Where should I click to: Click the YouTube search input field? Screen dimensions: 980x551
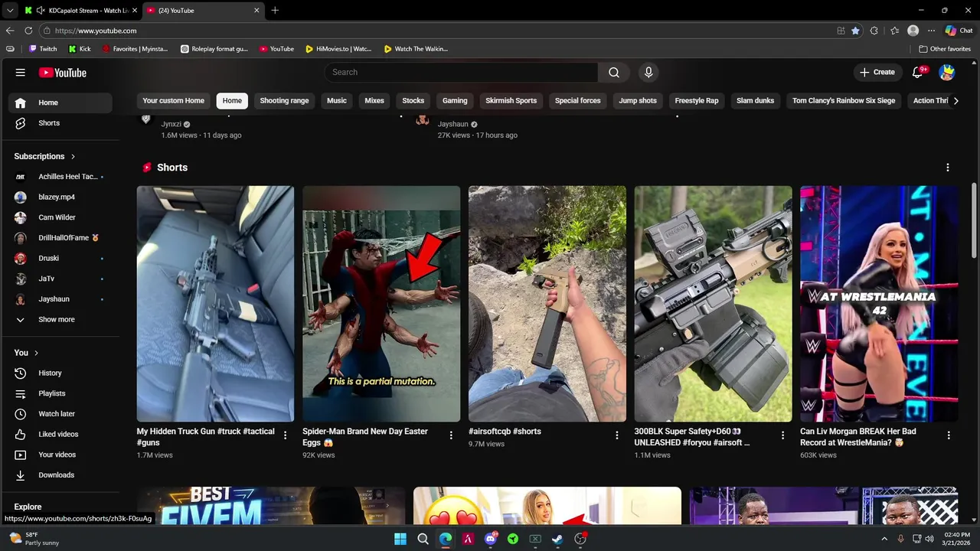click(x=462, y=72)
